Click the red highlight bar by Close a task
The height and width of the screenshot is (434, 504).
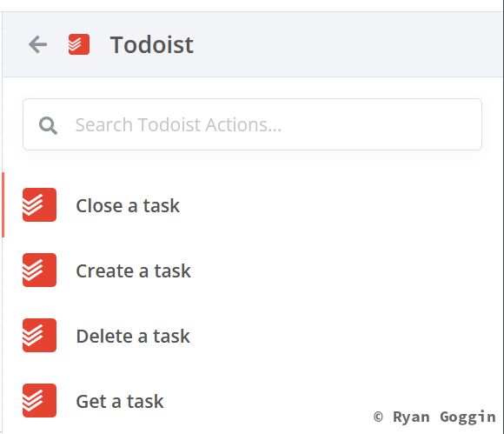coord(3,205)
